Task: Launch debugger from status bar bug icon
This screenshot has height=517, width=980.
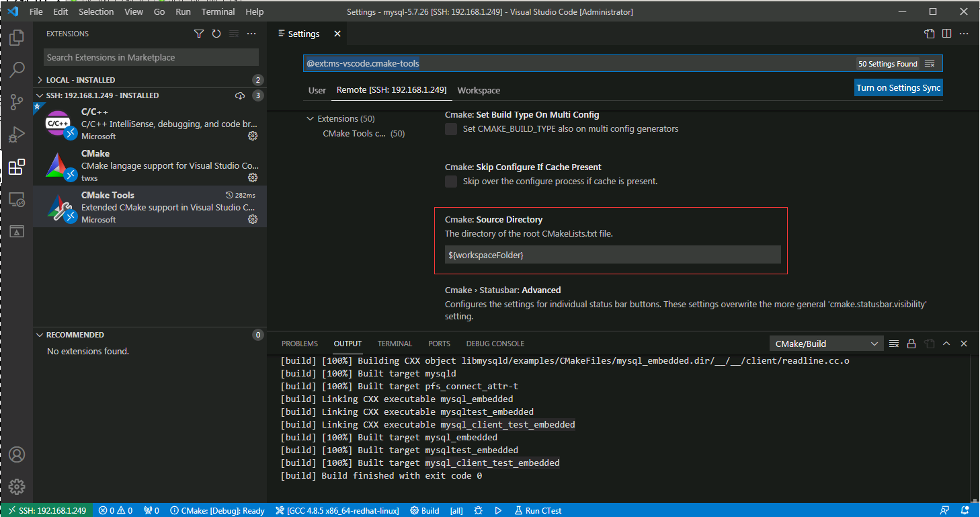Action: coord(479,511)
